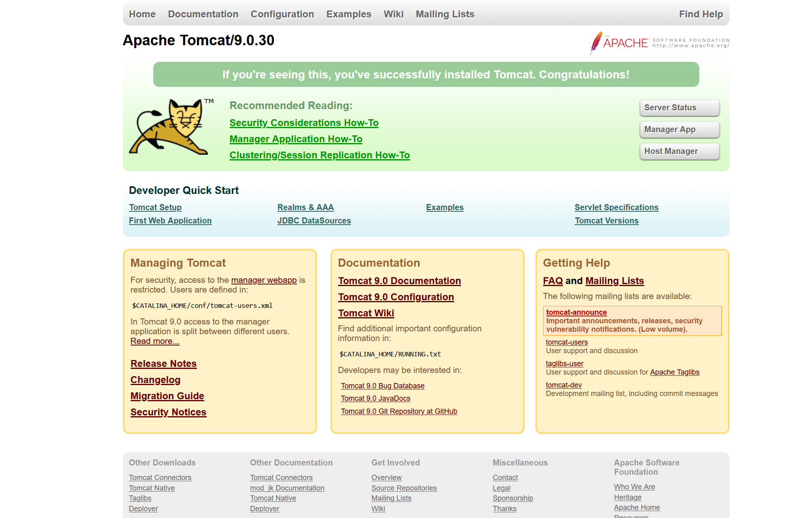812x518 pixels.
Task: Open the Clustering/Session Replication How-To link
Action: click(x=319, y=155)
